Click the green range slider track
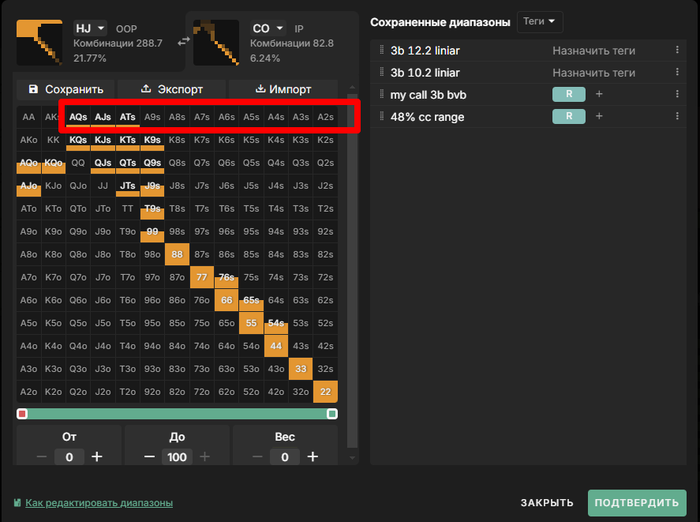700x522 pixels. (x=177, y=413)
